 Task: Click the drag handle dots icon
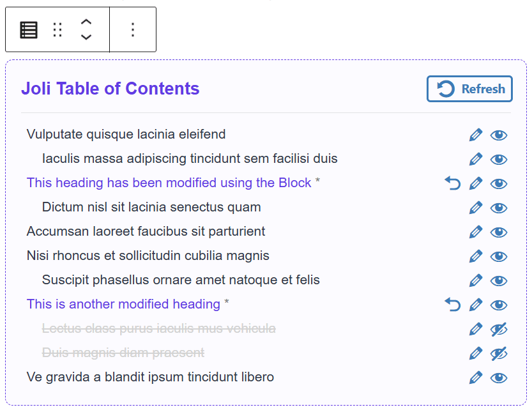point(57,29)
